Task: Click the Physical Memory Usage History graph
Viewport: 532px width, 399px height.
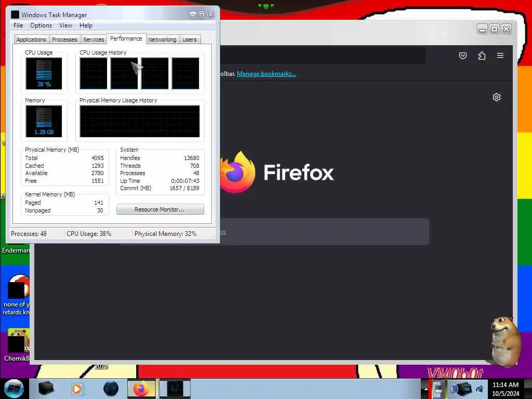Action: [139, 121]
